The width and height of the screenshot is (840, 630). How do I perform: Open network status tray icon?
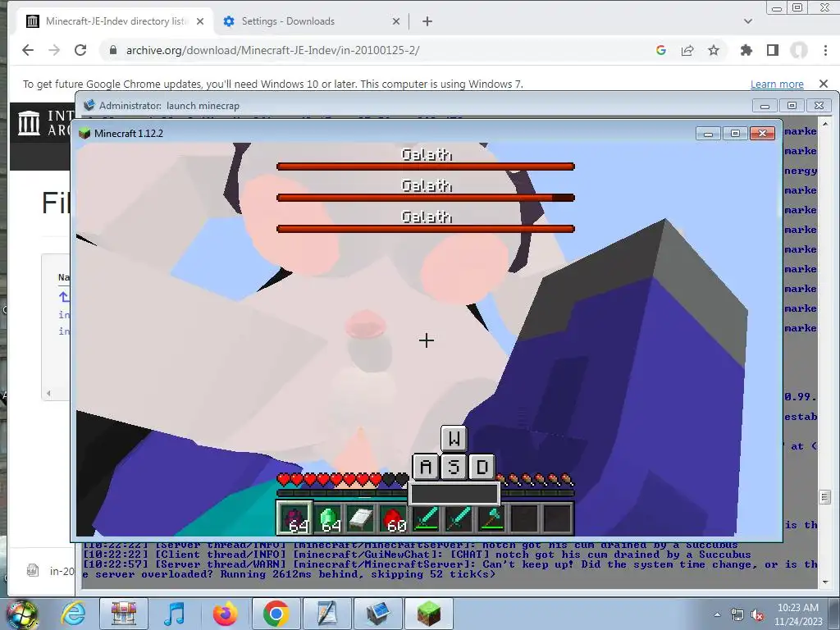737,614
